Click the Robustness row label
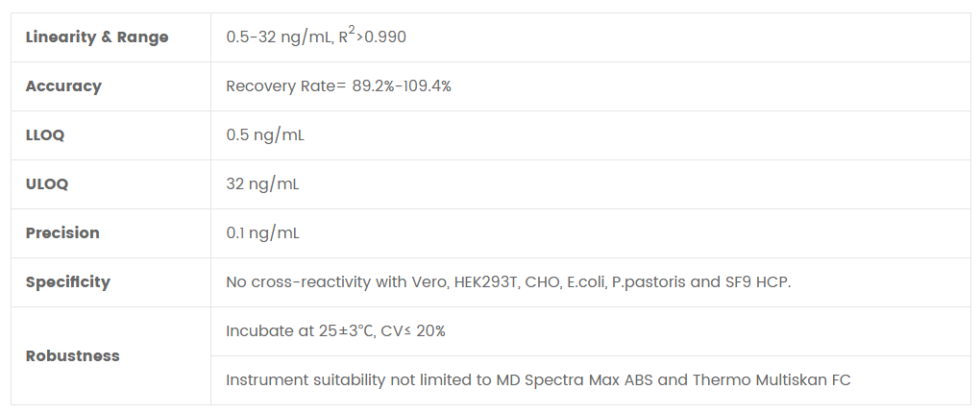980x414 pixels. [x=73, y=355]
